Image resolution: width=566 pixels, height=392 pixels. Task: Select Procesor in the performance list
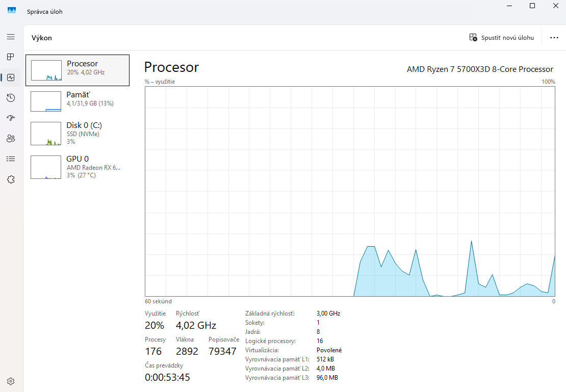78,70
